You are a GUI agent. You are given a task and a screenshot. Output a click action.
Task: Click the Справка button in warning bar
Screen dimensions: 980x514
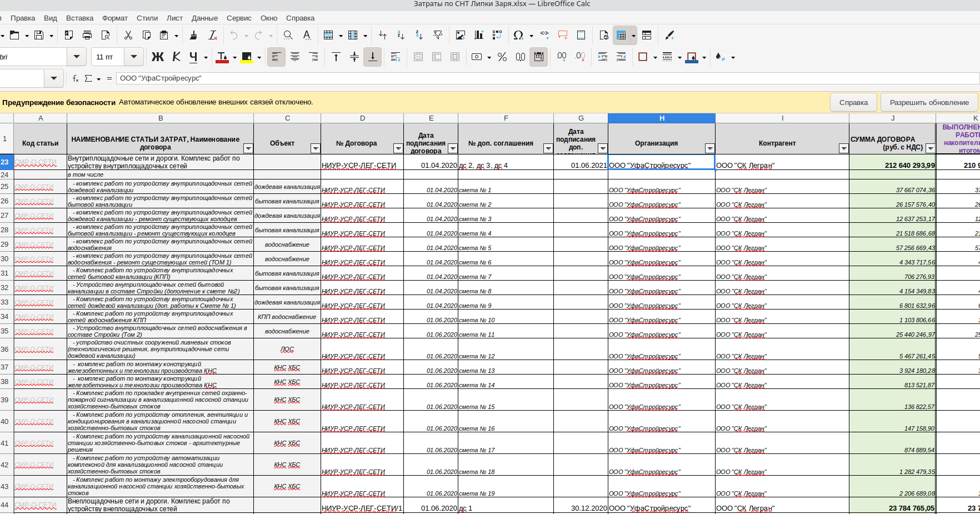[x=854, y=102]
